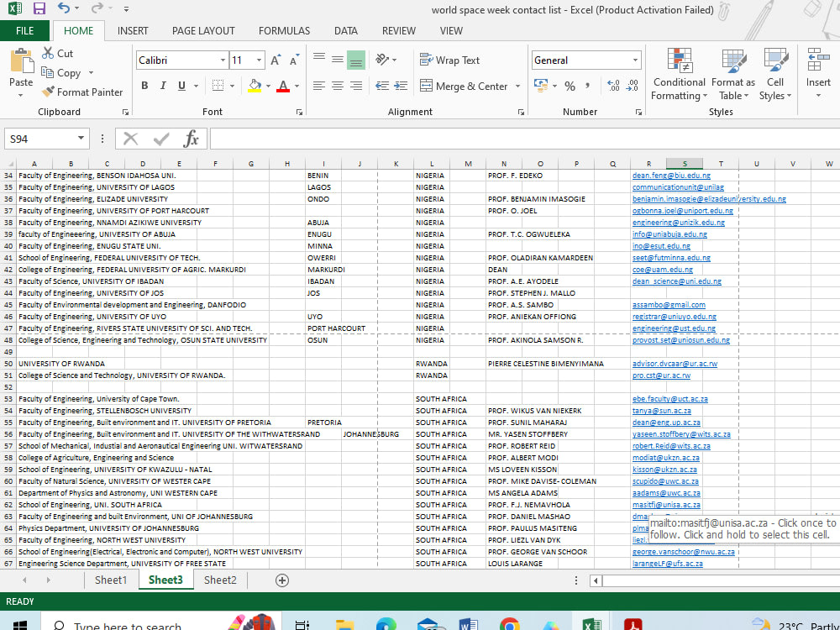The height and width of the screenshot is (630, 840).
Task: Toggle bold formatting
Action: [x=144, y=86]
